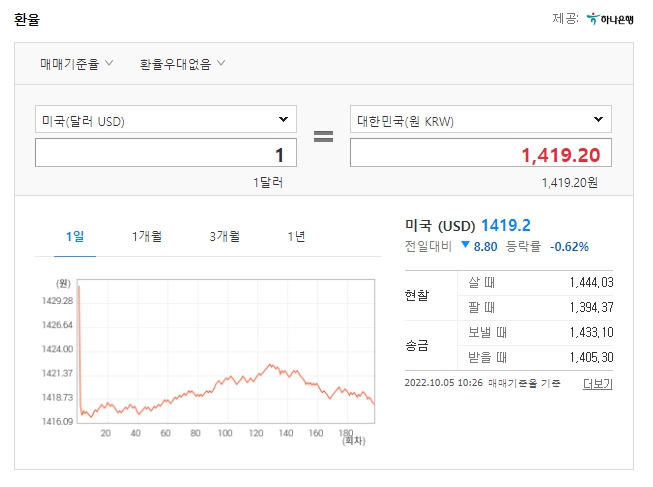This screenshot has height=487, width=653.
Task: Click the 1416.09 chart axis label
Action: tap(57, 422)
